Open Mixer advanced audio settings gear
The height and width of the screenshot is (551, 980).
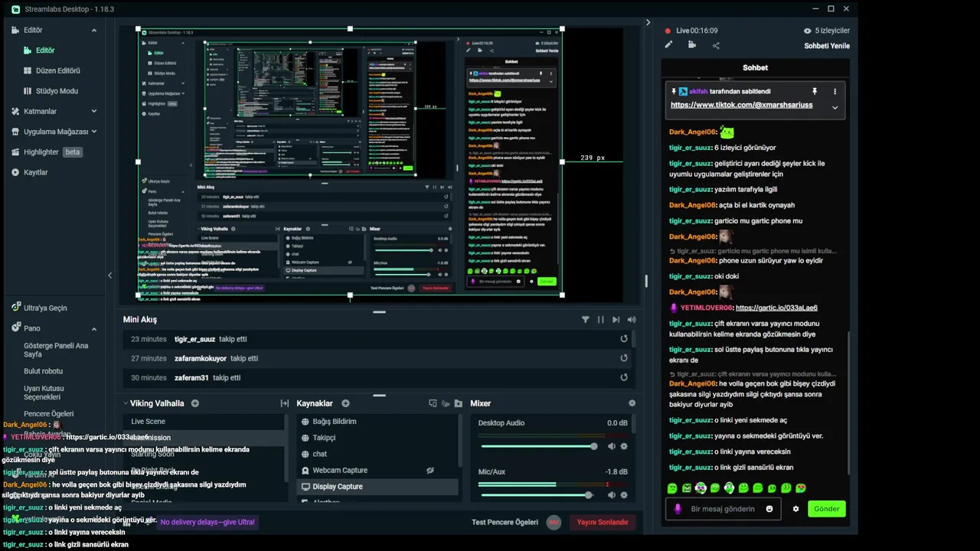pyautogui.click(x=632, y=403)
